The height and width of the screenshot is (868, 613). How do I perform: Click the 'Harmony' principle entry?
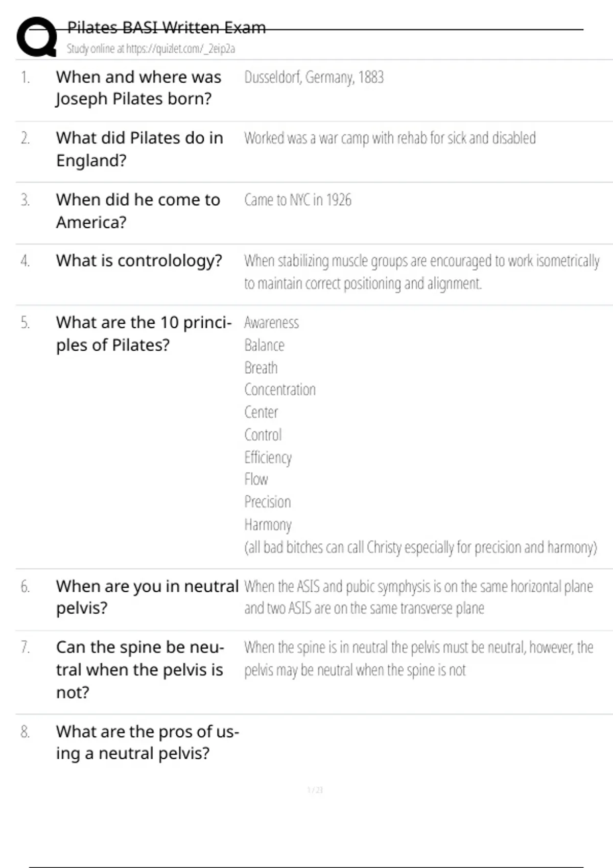[268, 525]
